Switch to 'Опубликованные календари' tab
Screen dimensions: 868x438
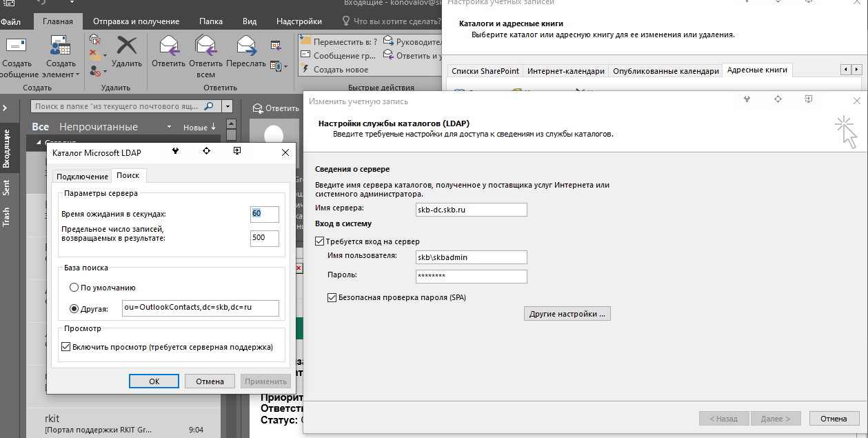(x=665, y=71)
